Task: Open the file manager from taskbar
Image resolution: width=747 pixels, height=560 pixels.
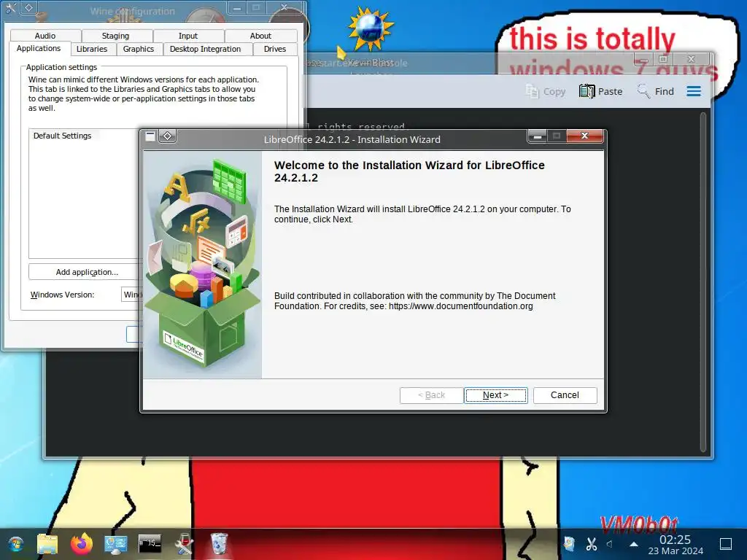Action: click(47, 544)
